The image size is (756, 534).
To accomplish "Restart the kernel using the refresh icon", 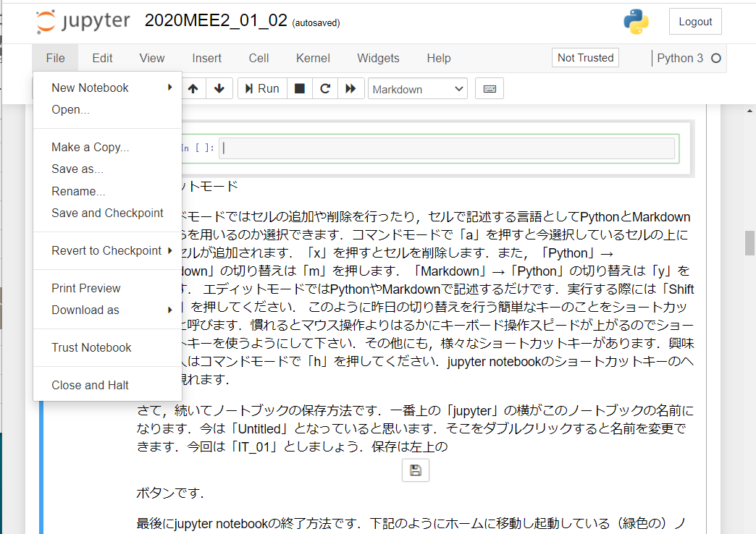I will [x=325, y=88].
